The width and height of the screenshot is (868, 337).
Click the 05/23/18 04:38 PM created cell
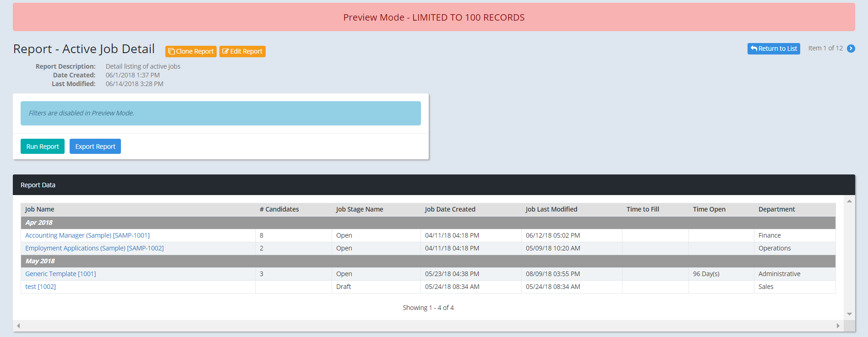[471, 274]
